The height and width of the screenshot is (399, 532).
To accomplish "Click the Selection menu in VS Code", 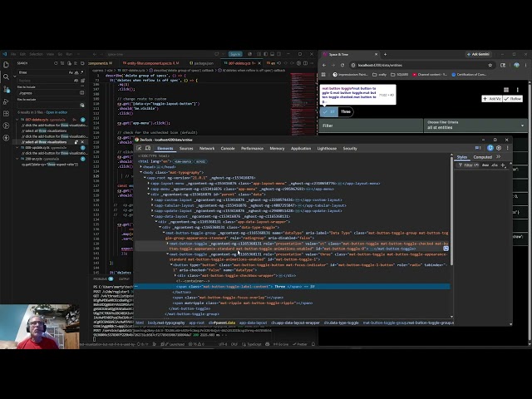I will [x=36, y=54].
